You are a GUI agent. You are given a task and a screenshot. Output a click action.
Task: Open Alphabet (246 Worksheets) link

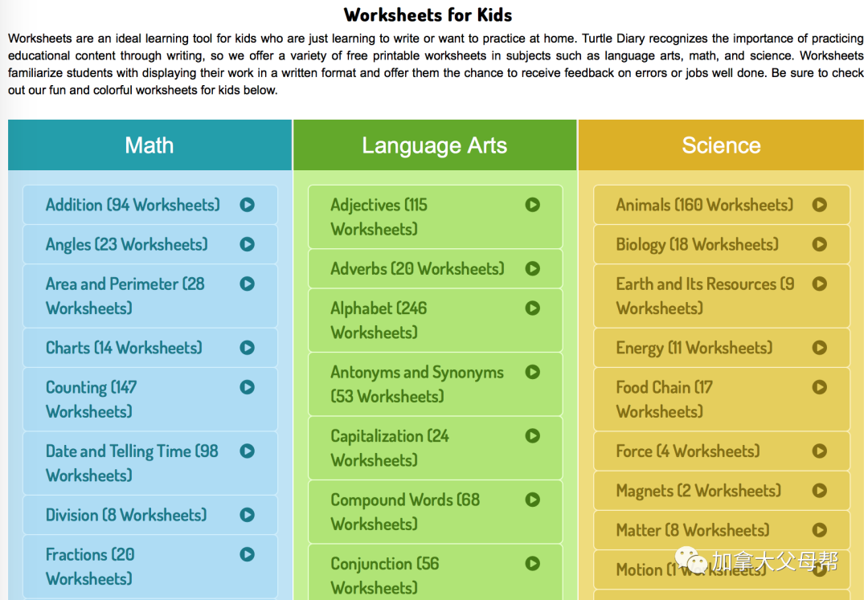379,320
